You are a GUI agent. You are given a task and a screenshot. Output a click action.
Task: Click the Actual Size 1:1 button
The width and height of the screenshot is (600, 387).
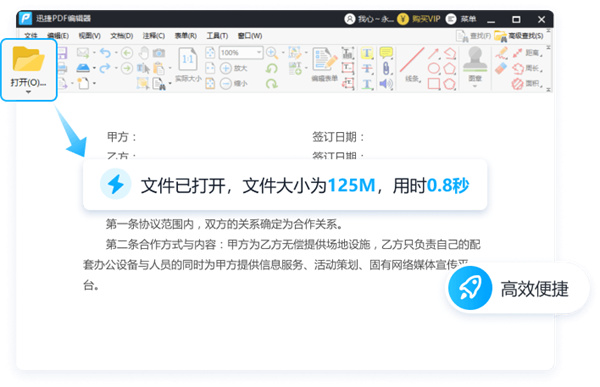tap(188, 65)
